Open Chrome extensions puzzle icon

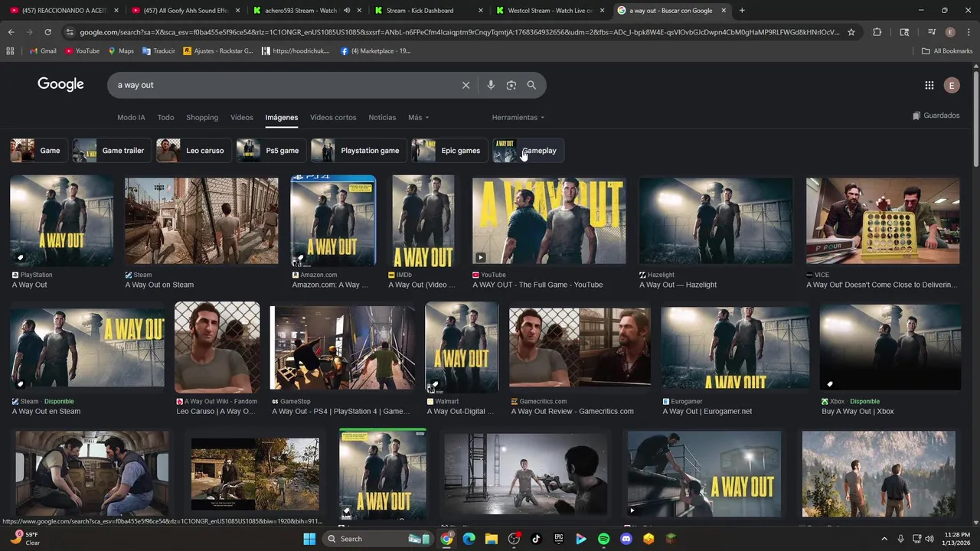point(877,32)
